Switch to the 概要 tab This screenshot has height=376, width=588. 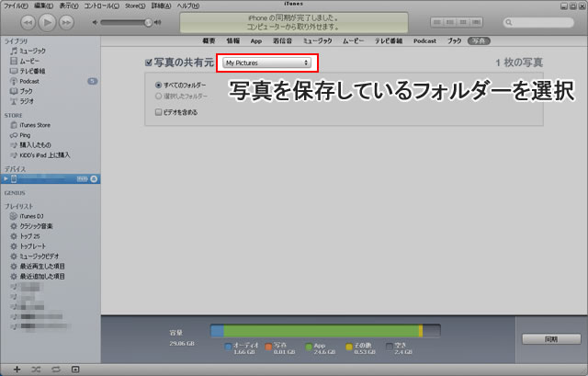point(209,40)
